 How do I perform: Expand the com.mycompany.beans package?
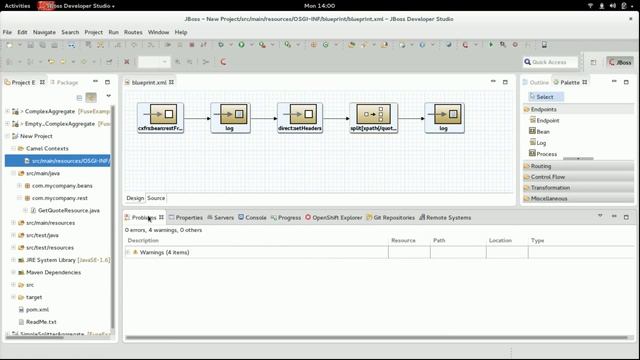tap(19, 185)
